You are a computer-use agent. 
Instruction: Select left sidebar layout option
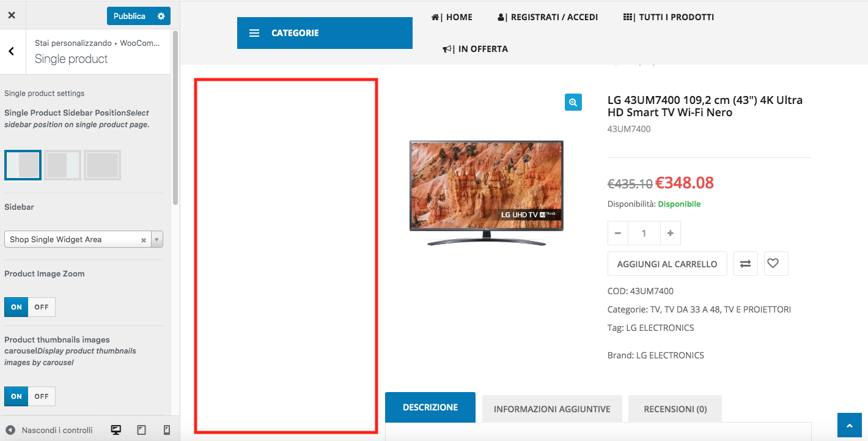[23, 165]
